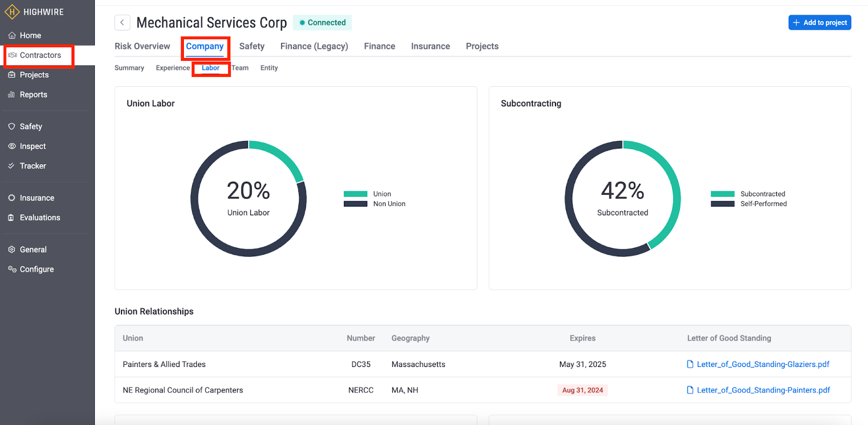
Task: Open Letter_of_Good_Standing-Painters.pdf link
Action: coord(763,390)
